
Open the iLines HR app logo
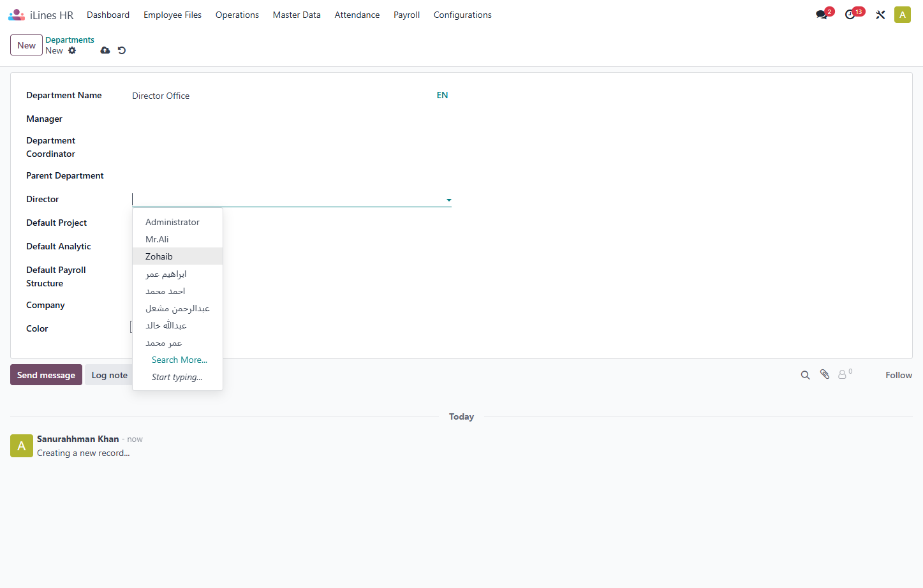pos(17,15)
